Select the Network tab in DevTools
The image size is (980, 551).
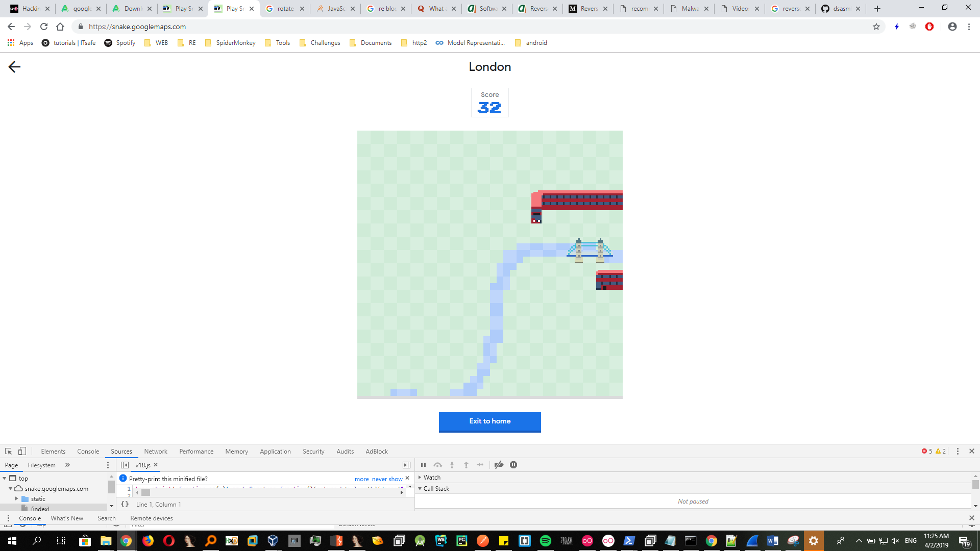(156, 451)
